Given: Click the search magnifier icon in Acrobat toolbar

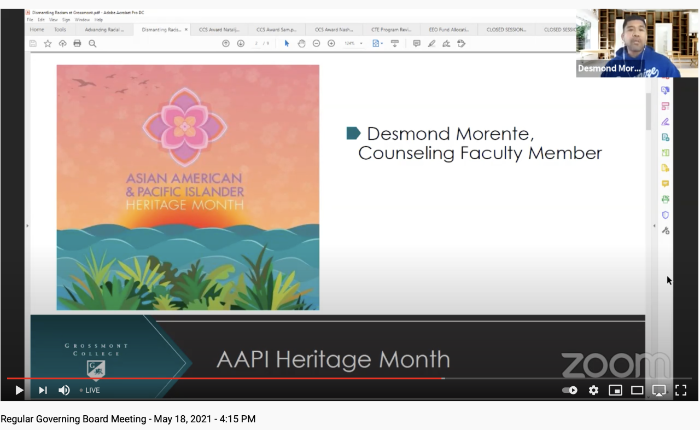Looking at the screenshot, I should (92, 44).
